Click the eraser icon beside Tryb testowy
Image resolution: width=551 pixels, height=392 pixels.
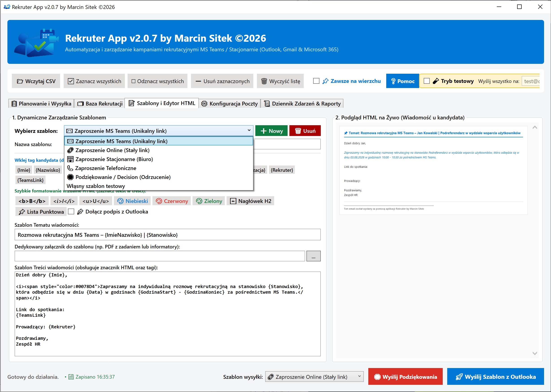pyautogui.click(x=436, y=81)
